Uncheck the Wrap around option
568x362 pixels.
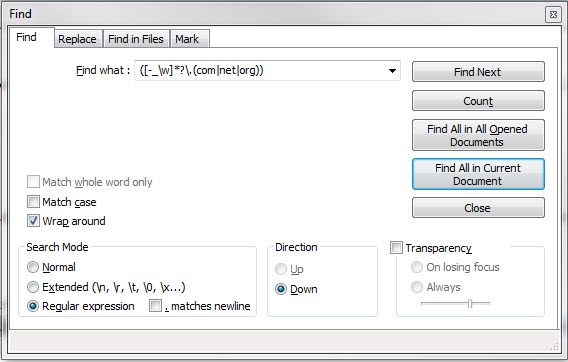coord(33,221)
